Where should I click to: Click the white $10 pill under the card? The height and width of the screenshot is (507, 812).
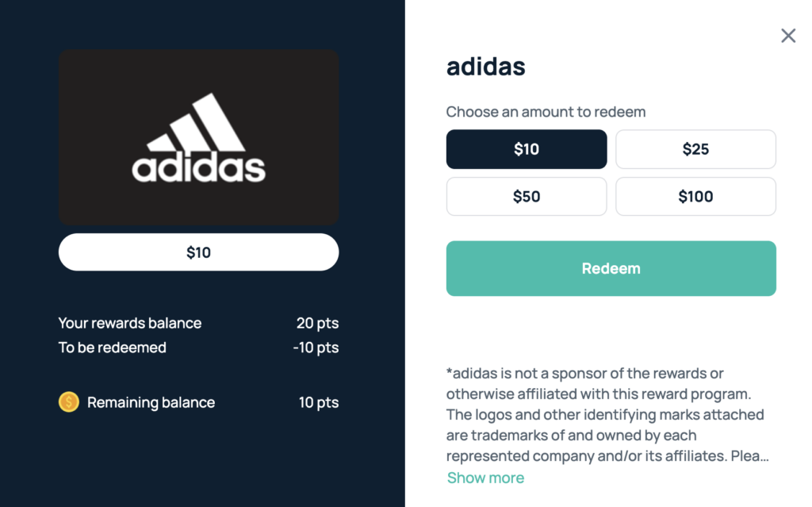(x=198, y=252)
